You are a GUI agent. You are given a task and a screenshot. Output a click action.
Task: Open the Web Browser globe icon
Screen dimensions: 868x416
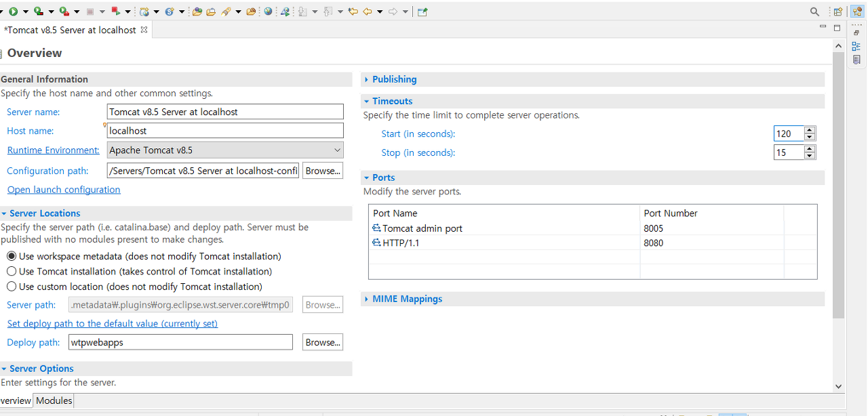pos(269,12)
